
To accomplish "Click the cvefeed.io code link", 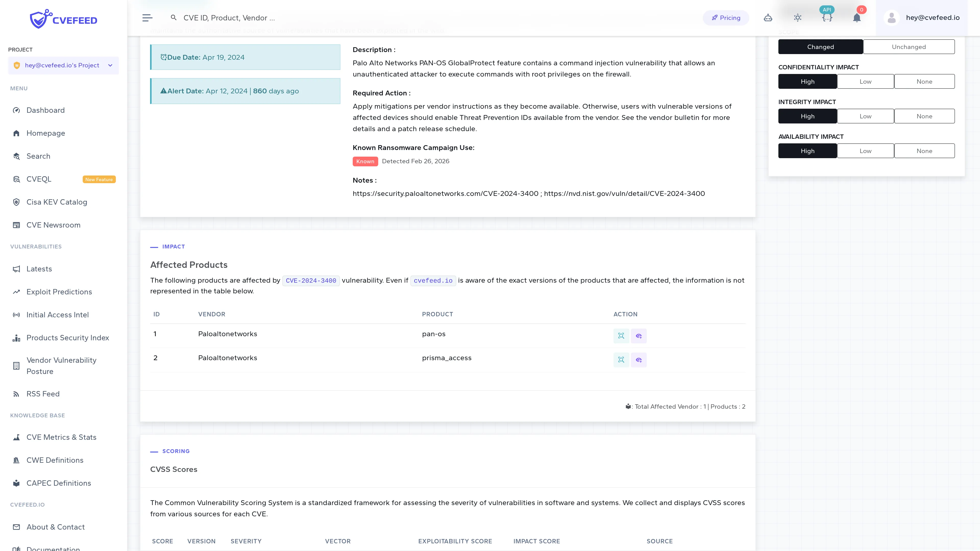I will [x=433, y=281].
